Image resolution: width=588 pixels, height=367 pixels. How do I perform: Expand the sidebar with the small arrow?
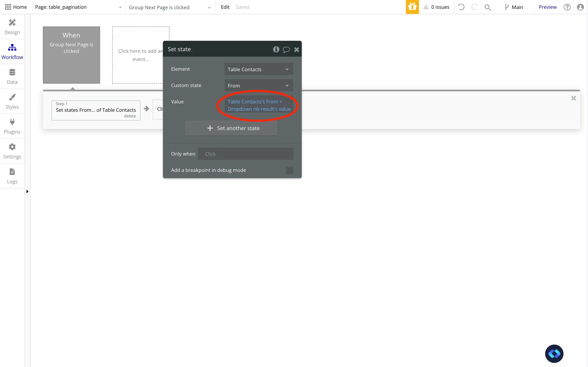tap(27, 191)
